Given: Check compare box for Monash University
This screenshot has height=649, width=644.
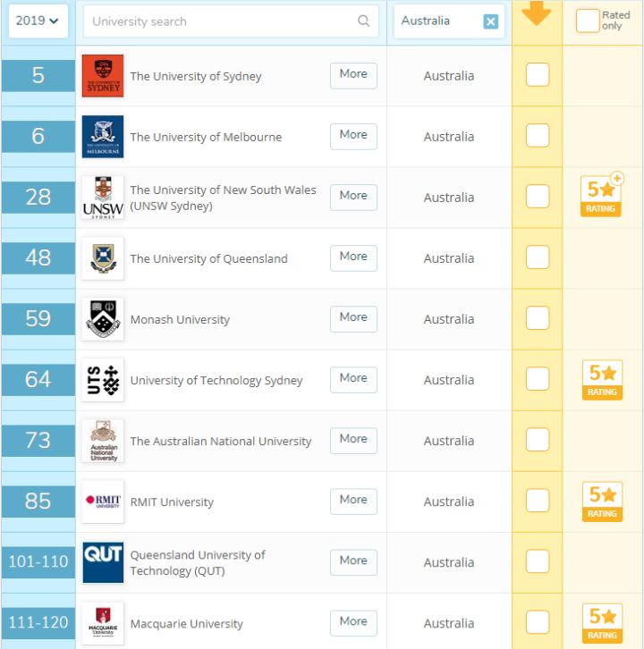Looking at the screenshot, I should coord(538,318).
